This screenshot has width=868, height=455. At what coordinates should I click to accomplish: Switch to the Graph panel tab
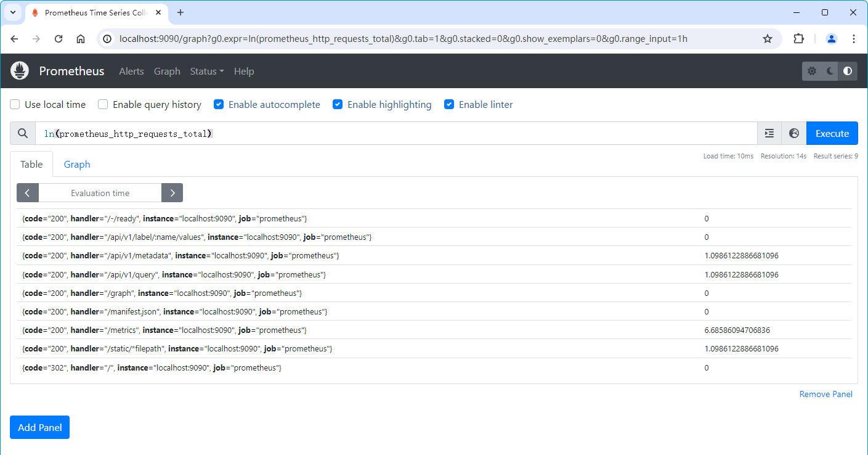(77, 164)
